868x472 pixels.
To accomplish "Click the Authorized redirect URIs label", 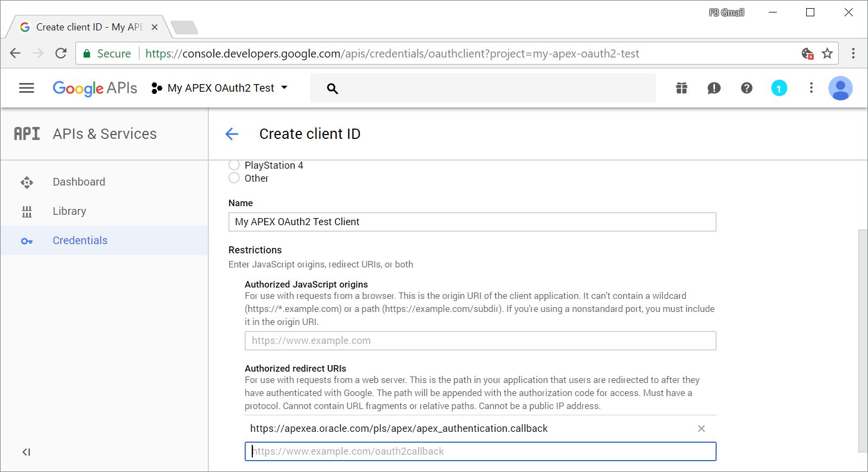I will point(295,368).
